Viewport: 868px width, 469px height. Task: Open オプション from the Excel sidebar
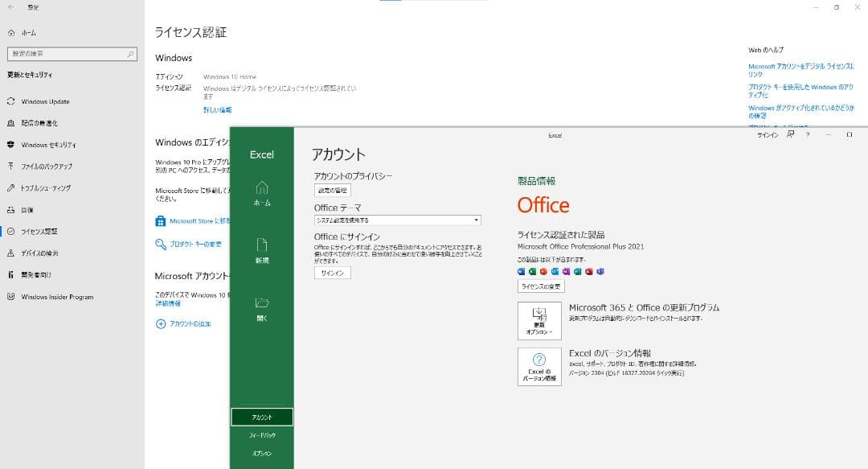(260, 455)
